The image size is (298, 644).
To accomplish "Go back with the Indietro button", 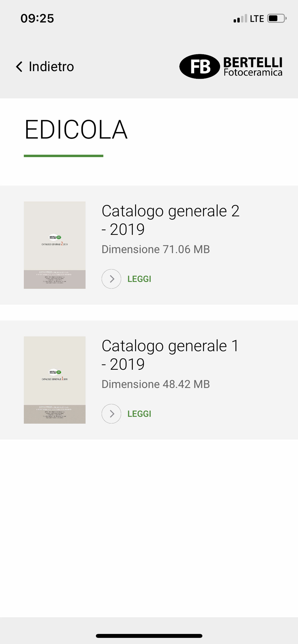I will point(45,67).
